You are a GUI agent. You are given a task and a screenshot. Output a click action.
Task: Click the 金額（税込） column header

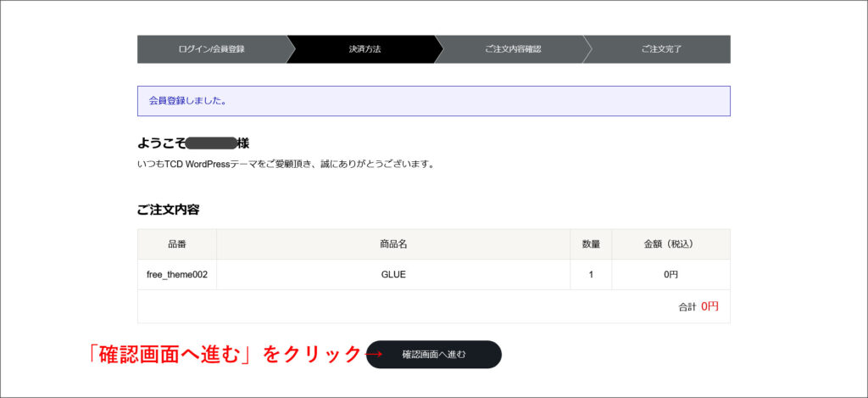670,244
